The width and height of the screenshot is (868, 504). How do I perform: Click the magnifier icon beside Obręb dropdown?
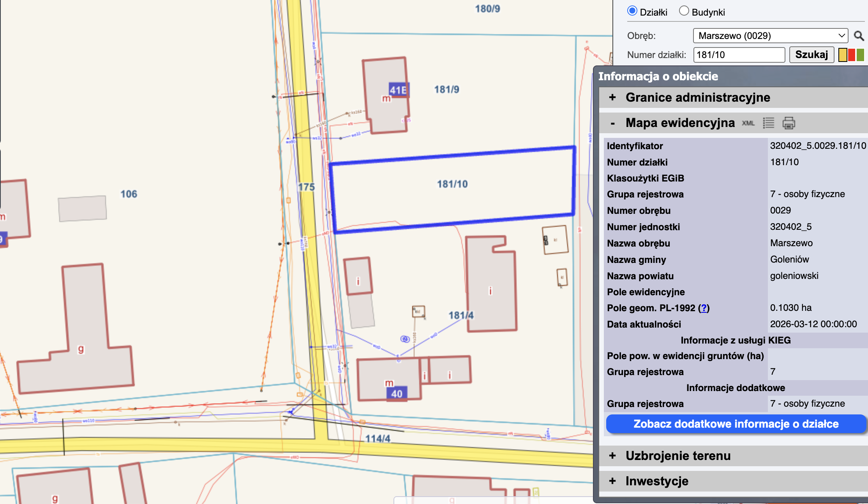[x=859, y=36]
